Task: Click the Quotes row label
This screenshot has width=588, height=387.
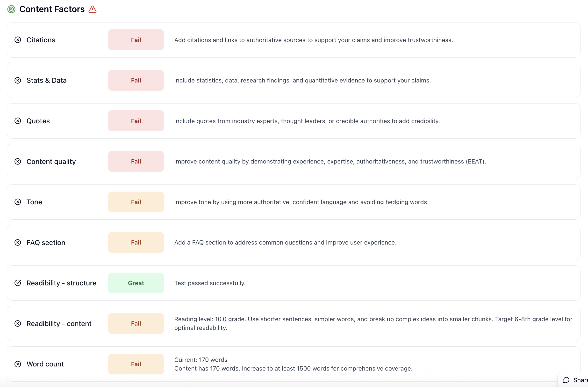Action: (x=38, y=121)
